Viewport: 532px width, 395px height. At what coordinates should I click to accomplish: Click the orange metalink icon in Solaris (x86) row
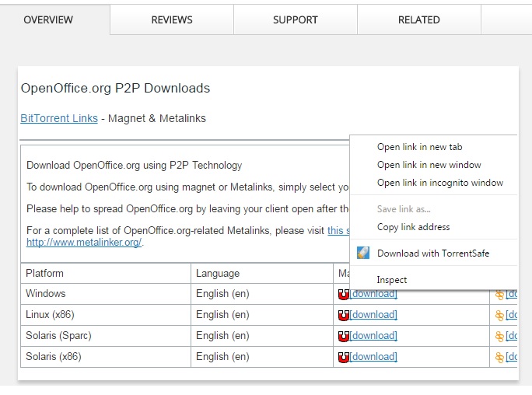click(499, 358)
